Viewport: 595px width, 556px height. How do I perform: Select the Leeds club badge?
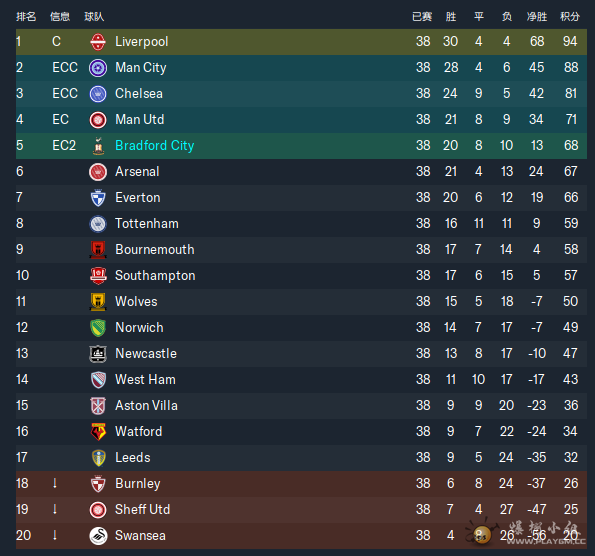pyautogui.click(x=99, y=458)
